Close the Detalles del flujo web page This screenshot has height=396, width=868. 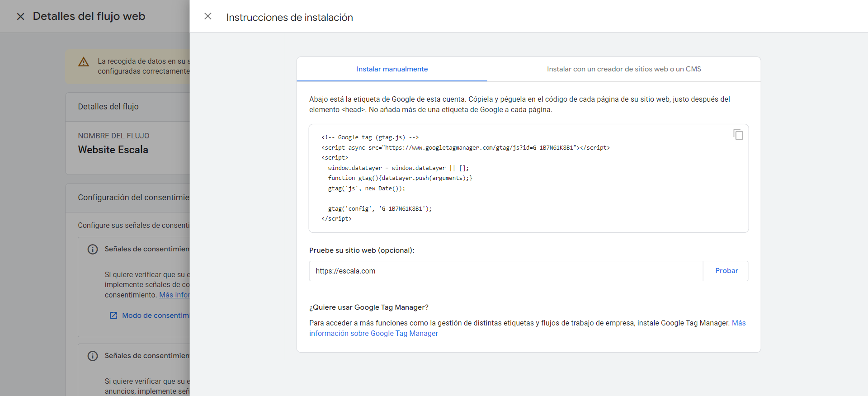[x=20, y=17]
